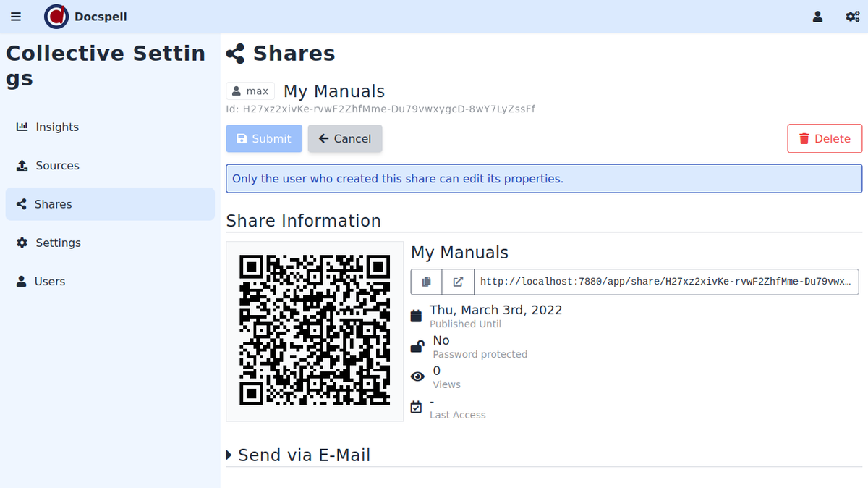
Task: Click the eye views icon
Action: coord(417,376)
